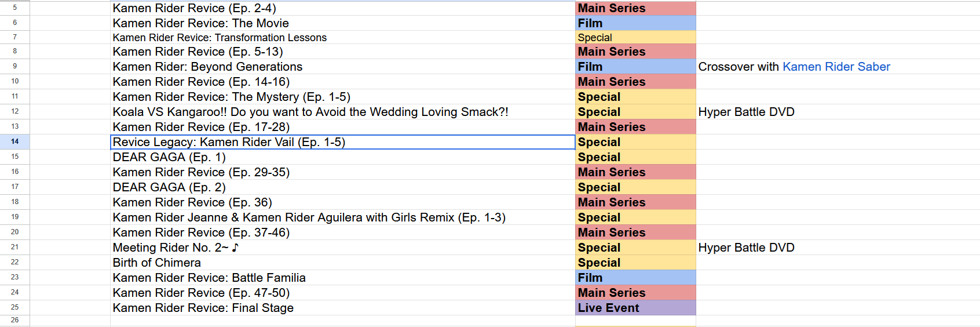Click the Live Event purple cell
Screen dimensions: 980x327
(x=635, y=308)
